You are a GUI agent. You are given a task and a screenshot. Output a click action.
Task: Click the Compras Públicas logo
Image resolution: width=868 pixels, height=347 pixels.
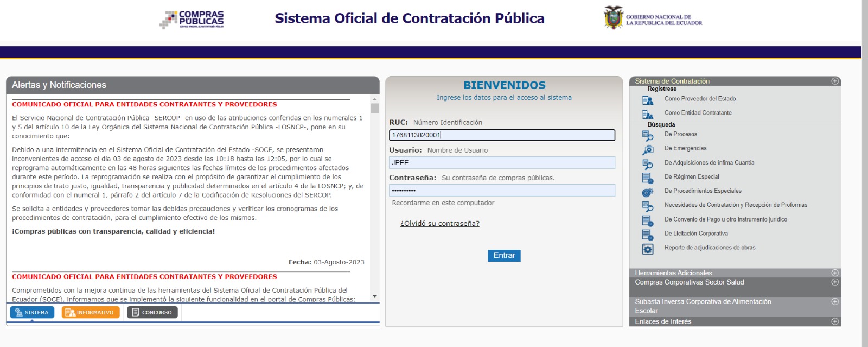click(192, 20)
